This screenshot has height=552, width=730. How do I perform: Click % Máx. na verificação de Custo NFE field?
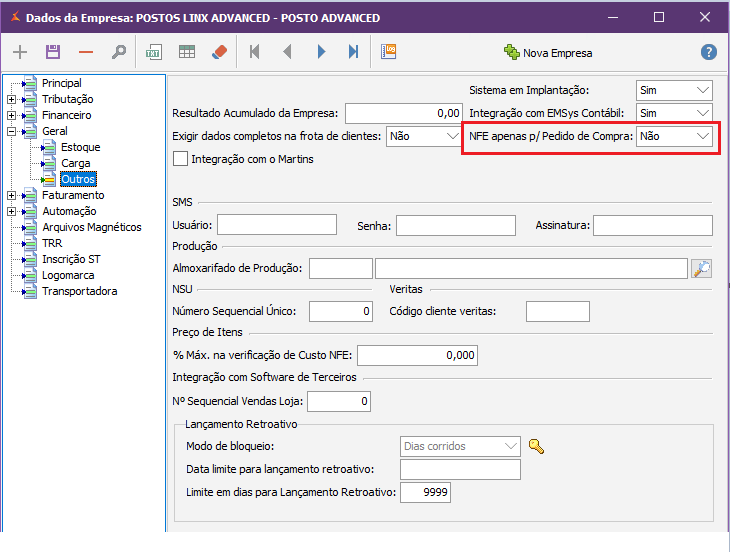[418, 355]
